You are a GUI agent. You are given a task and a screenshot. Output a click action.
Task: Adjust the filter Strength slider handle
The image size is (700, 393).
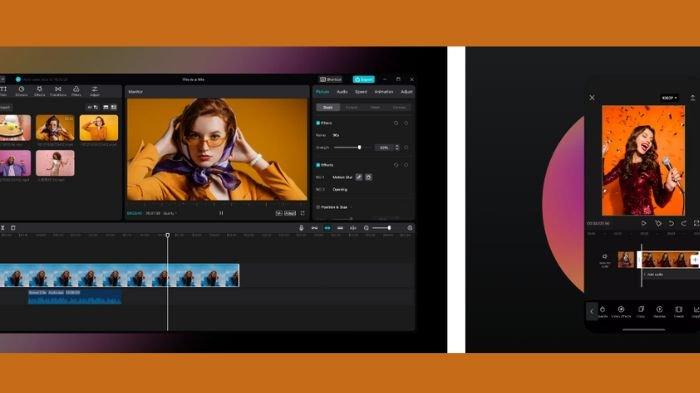[359, 147]
